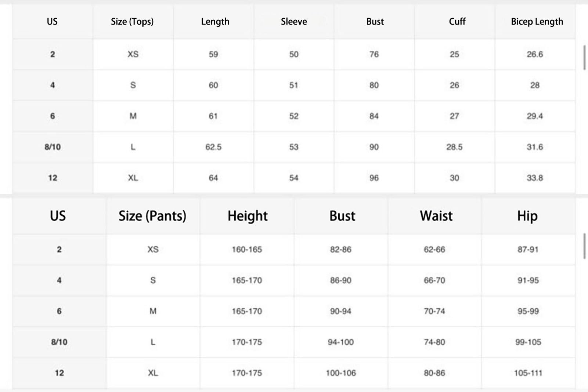Select the Size (Pants) column header
588x392 pixels.
pos(152,216)
